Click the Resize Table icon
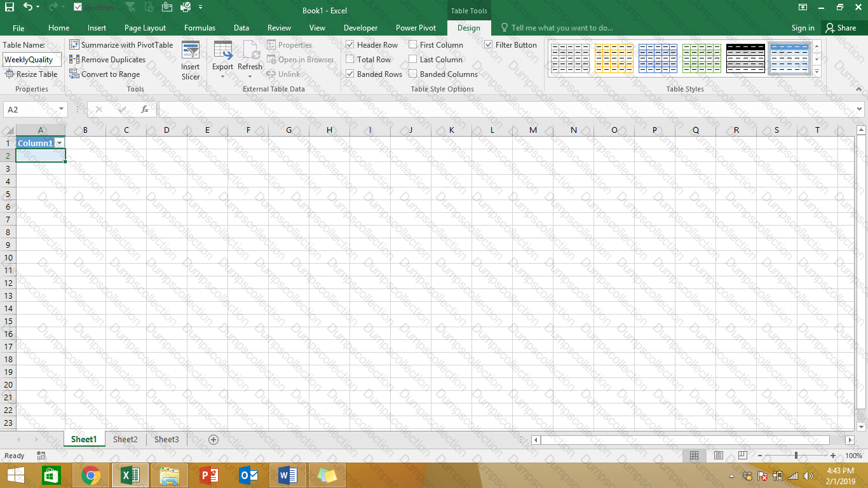This screenshot has width=868, height=488. (10, 74)
